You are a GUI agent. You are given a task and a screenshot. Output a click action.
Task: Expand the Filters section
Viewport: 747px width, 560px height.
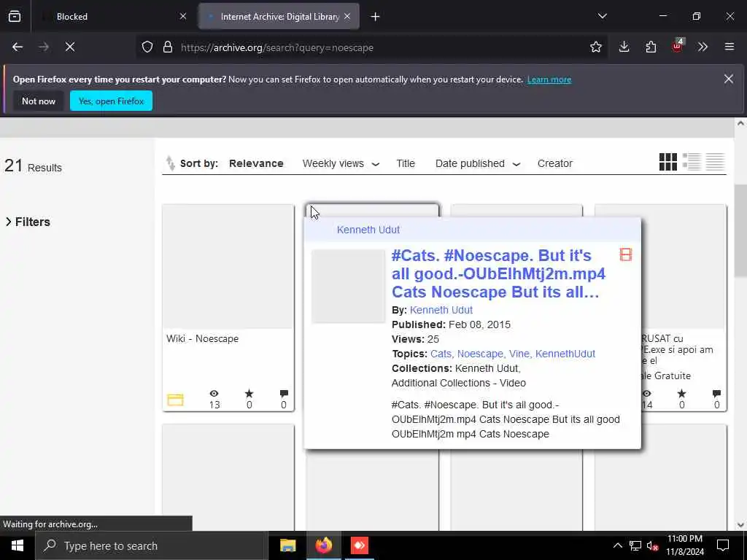(x=28, y=222)
